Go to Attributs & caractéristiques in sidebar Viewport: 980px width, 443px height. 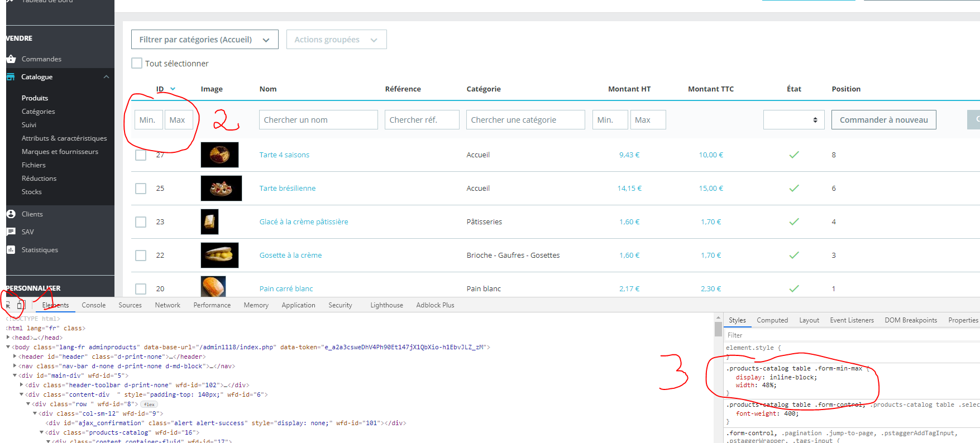coord(64,138)
